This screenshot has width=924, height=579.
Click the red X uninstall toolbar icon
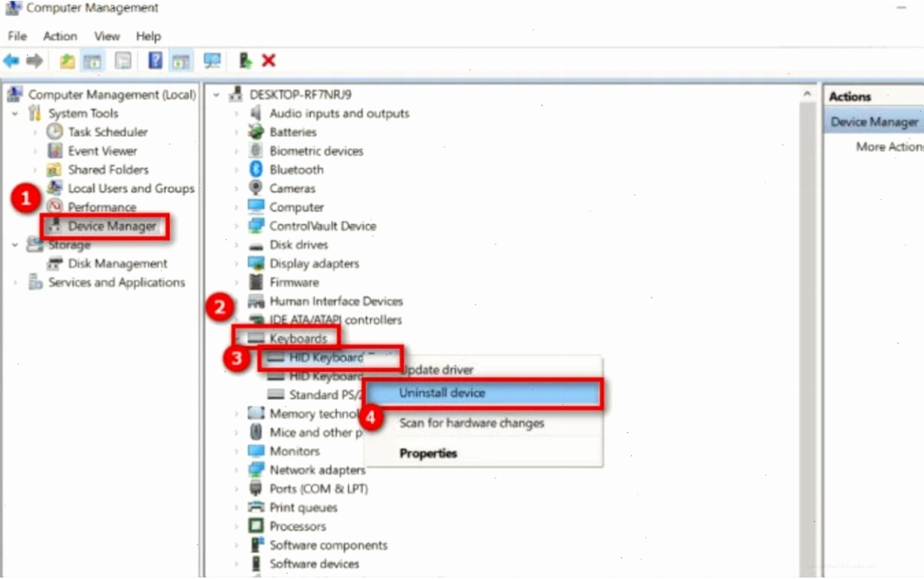tap(269, 61)
